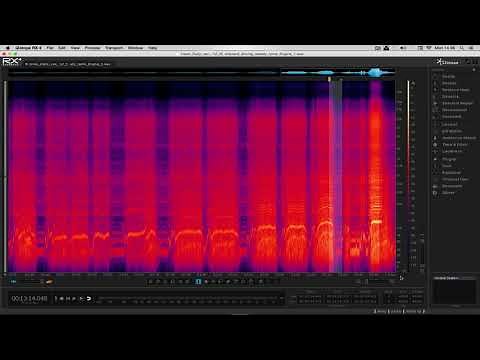Open the View menu
480x360 pixels.
[75, 48]
